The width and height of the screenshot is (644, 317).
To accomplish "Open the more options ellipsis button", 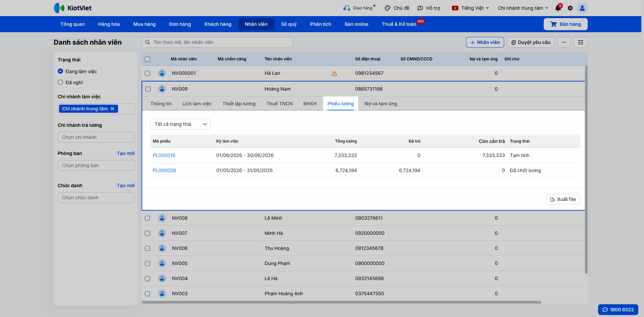I will click(x=564, y=42).
